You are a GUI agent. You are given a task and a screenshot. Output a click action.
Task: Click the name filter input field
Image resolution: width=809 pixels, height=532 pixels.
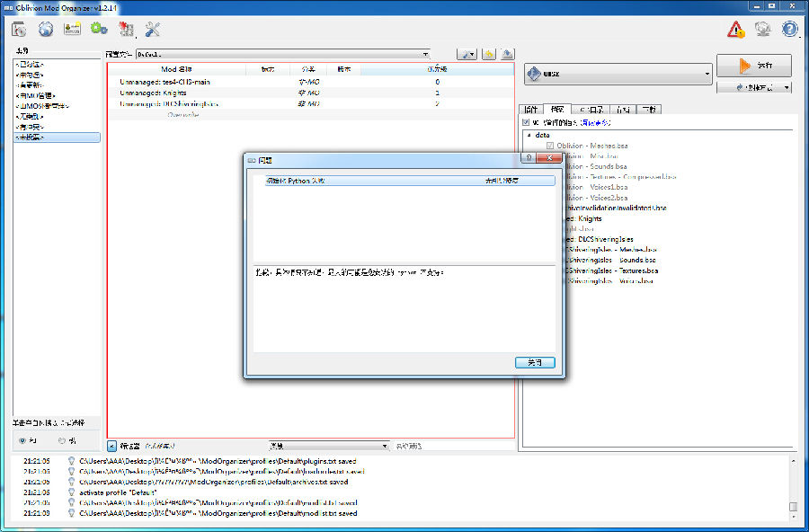pos(454,446)
